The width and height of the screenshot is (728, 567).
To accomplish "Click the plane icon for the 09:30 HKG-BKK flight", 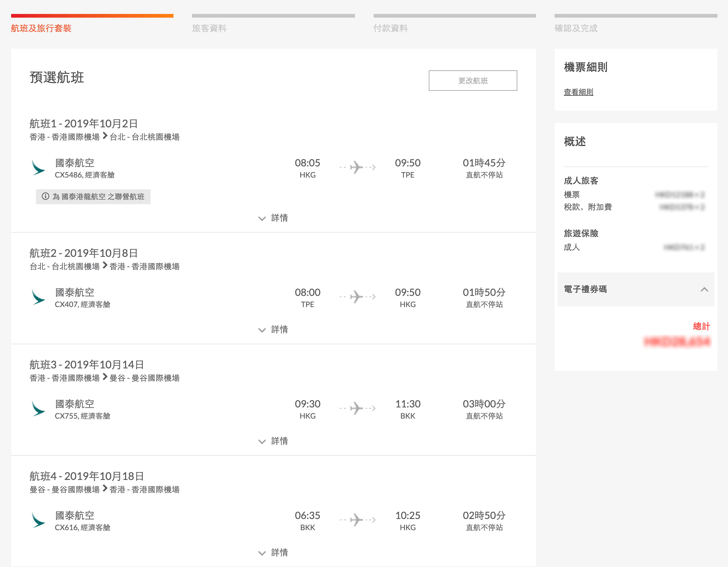I will pos(357,408).
